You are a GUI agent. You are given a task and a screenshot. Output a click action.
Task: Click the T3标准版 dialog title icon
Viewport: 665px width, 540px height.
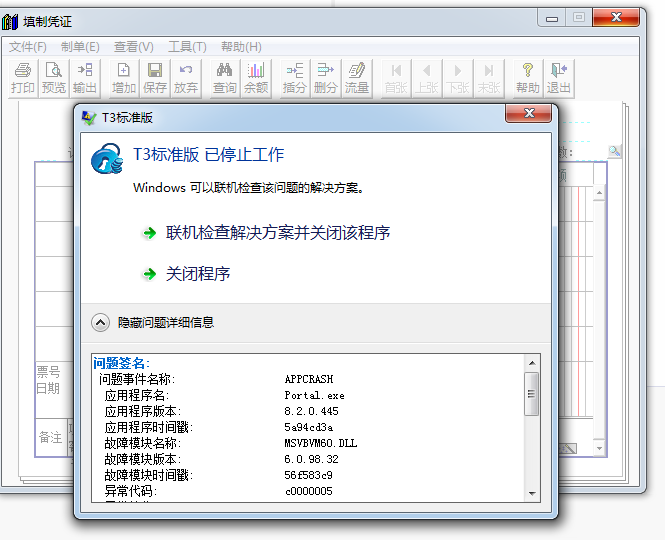(x=89, y=118)
